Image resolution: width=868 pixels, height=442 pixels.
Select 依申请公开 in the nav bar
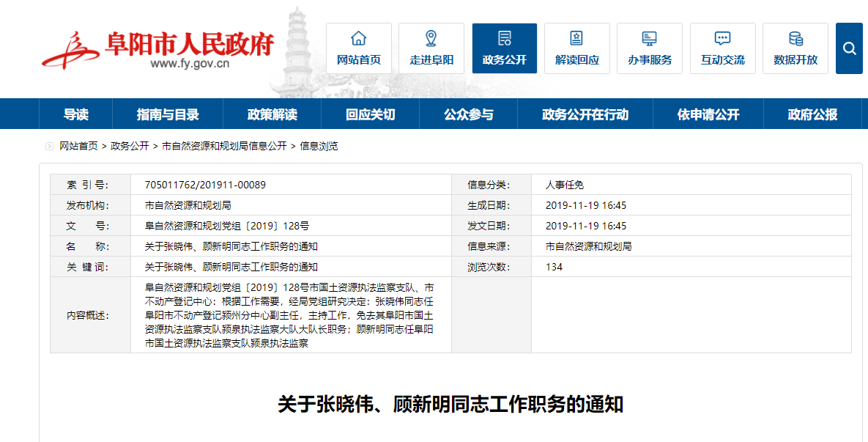[708, 114]
